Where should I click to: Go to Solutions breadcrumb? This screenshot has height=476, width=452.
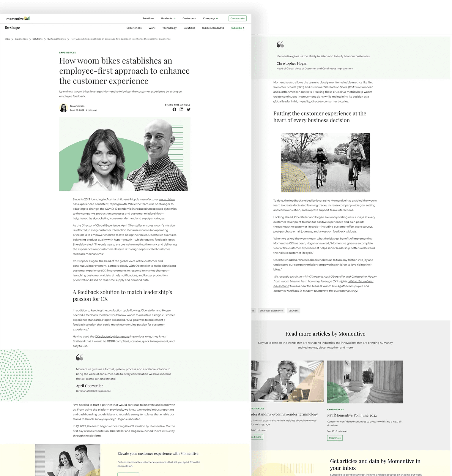coord(37,39)
